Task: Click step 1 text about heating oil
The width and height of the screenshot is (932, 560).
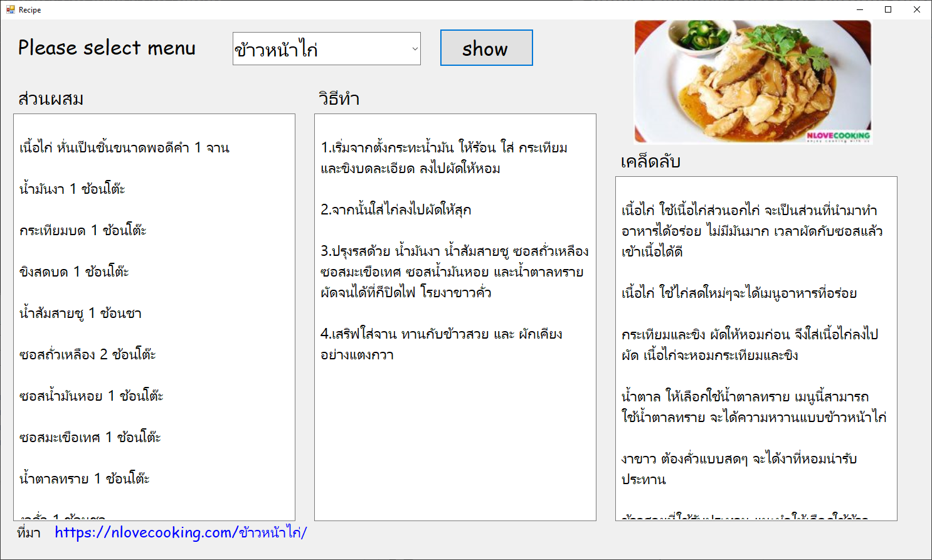Action: [x=444, y=158]
